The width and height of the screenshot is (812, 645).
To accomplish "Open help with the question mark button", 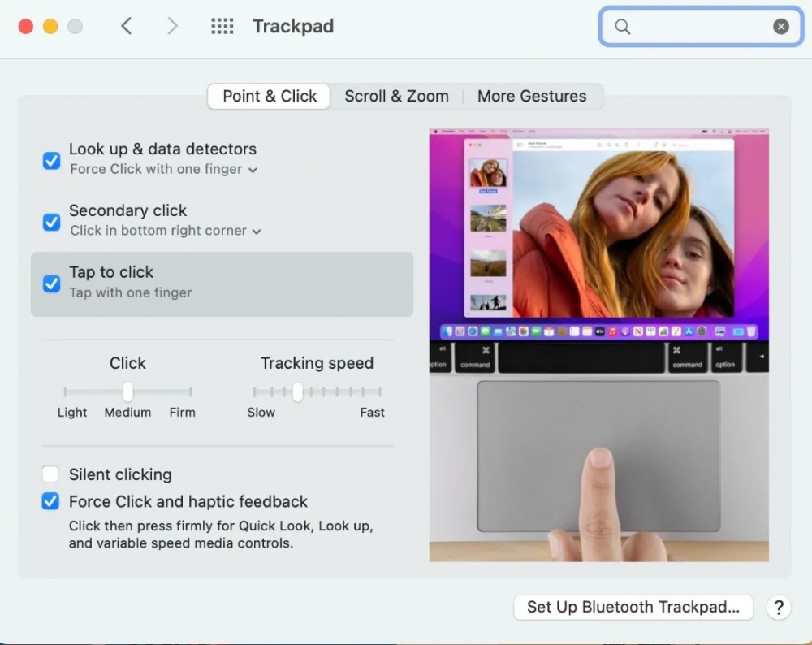I will [x=778, y=608].
